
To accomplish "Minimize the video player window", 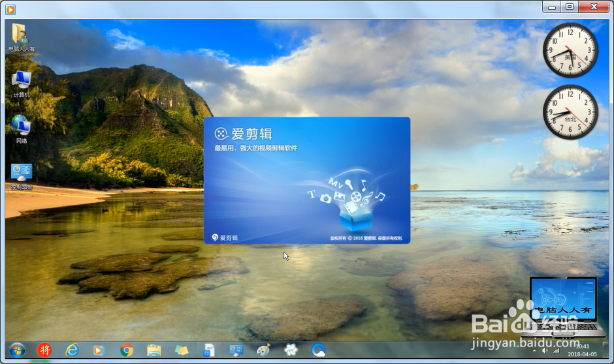I will 552,7.
